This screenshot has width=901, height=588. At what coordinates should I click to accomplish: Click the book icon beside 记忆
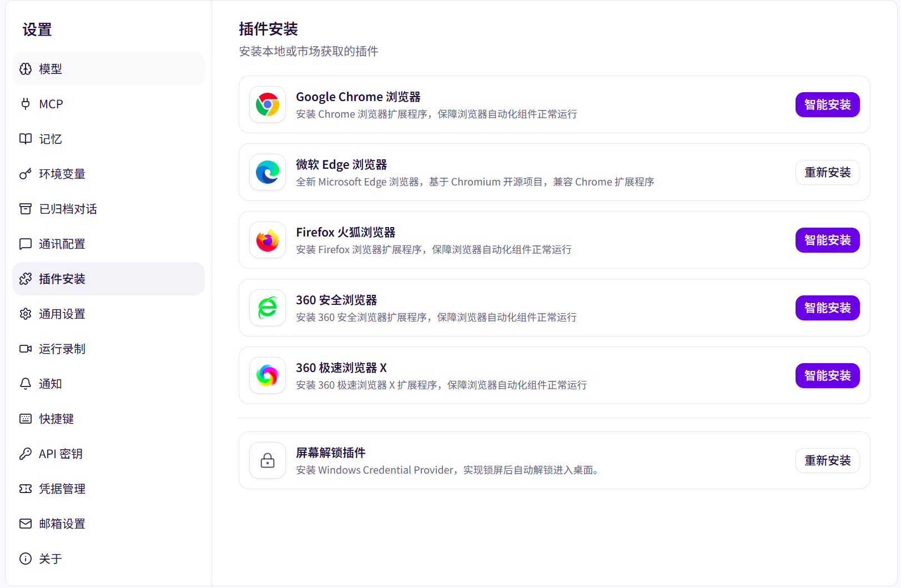tap(26, 139)
